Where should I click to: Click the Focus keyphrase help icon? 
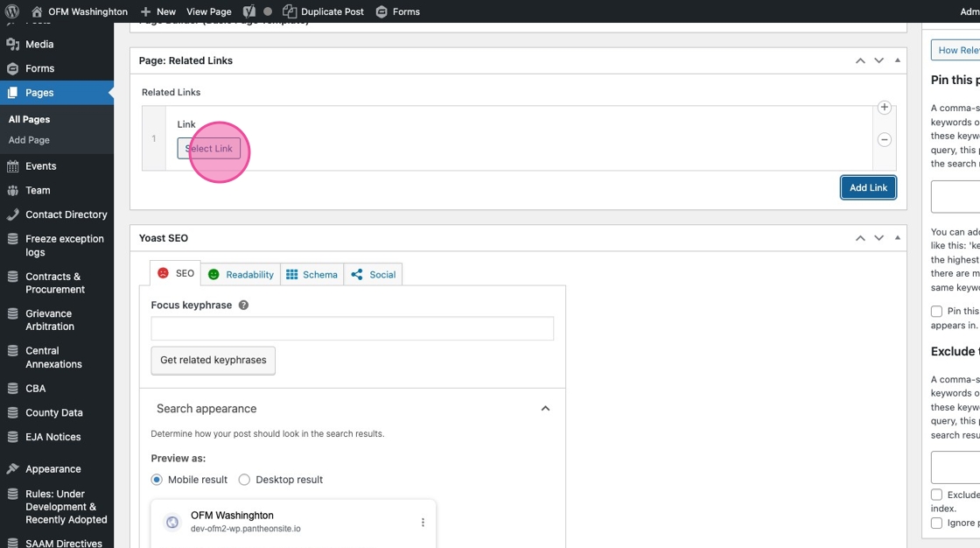coord(244,306)
